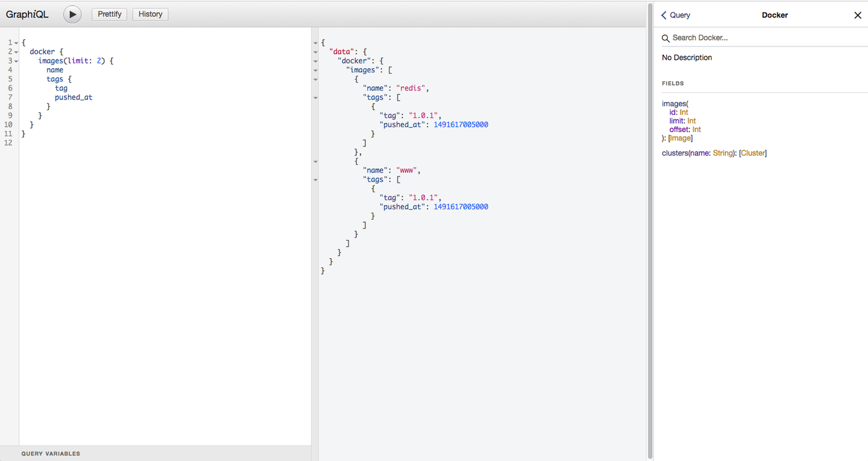The height and width of the screenshot is (461, 868).
Task: Collapse the images selection on line 3
Action: point(14,60)
